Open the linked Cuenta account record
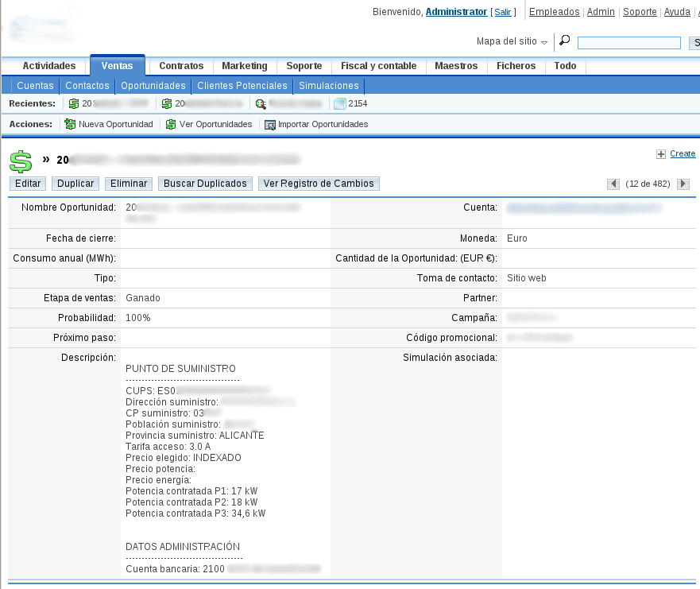The width and height of the screenshot is (700, 589). 586,207
